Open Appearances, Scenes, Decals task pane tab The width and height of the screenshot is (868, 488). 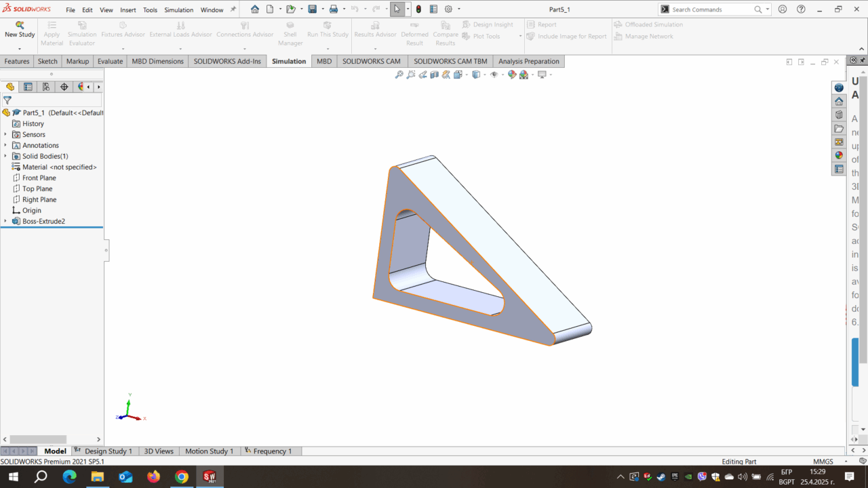click(839, 155)
